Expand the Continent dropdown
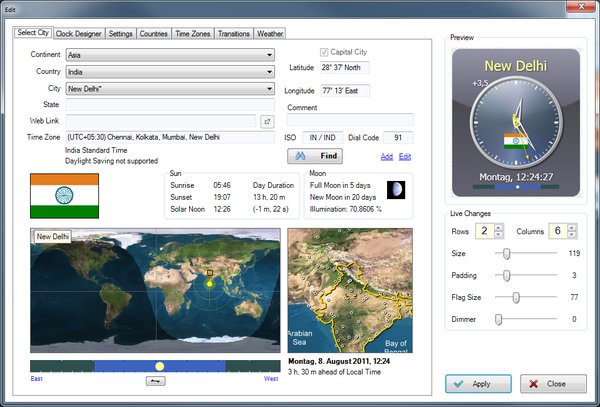This screenshot has width=600, height=407. [270, 56]
